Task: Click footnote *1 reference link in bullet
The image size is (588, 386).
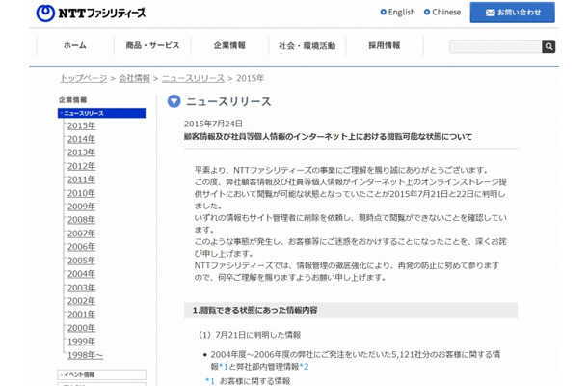Action: pos(224,367)
